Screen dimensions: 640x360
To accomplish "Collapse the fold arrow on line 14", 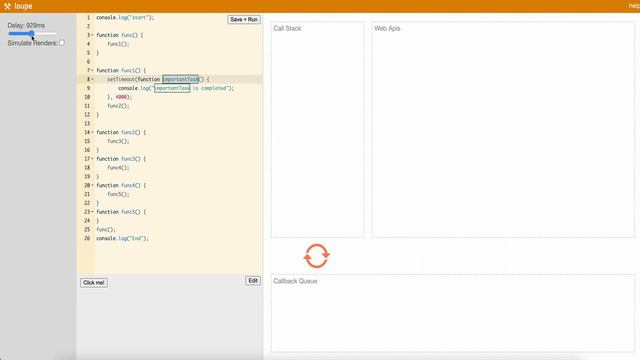I will (x=92, y=132).
